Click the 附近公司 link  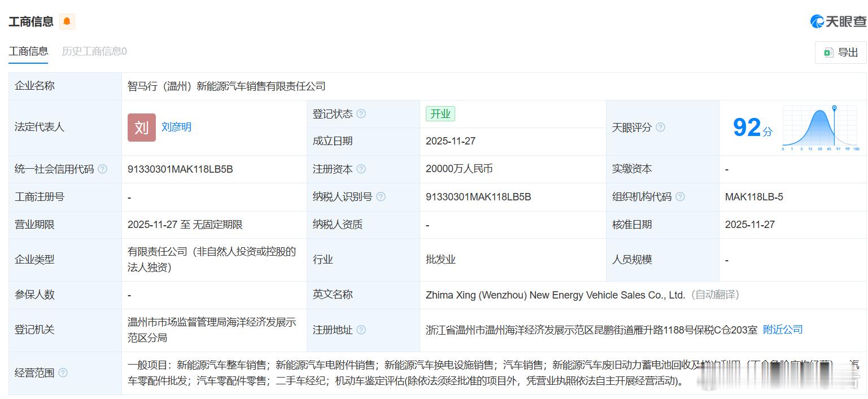coord(783,329)
